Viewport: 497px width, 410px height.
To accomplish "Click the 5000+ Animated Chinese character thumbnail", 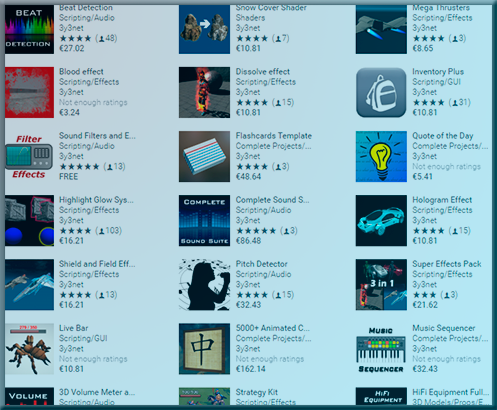I will pos(204,349).
